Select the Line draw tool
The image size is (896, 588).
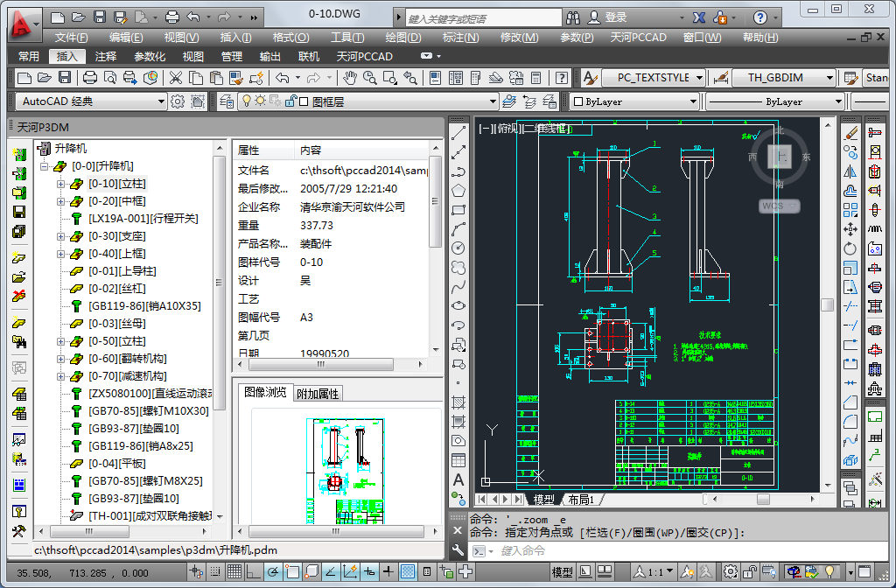(x=458, y=133)
